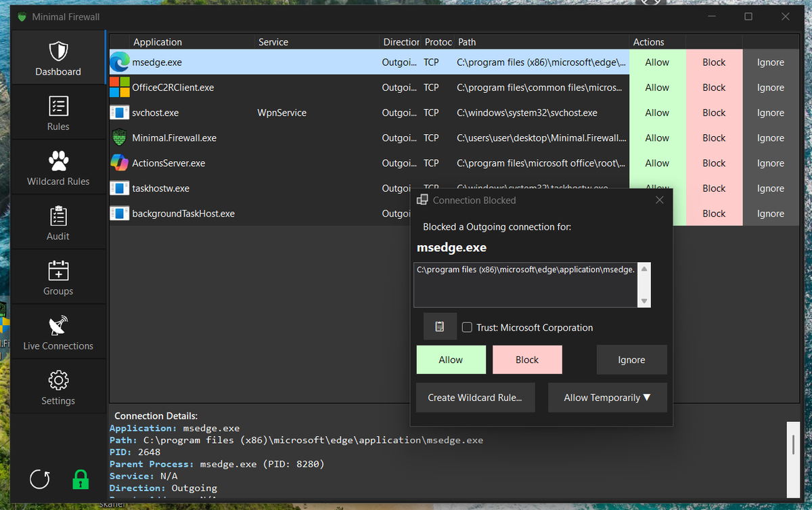
Task: Sort by Service column header
Action: click(317, 42)
